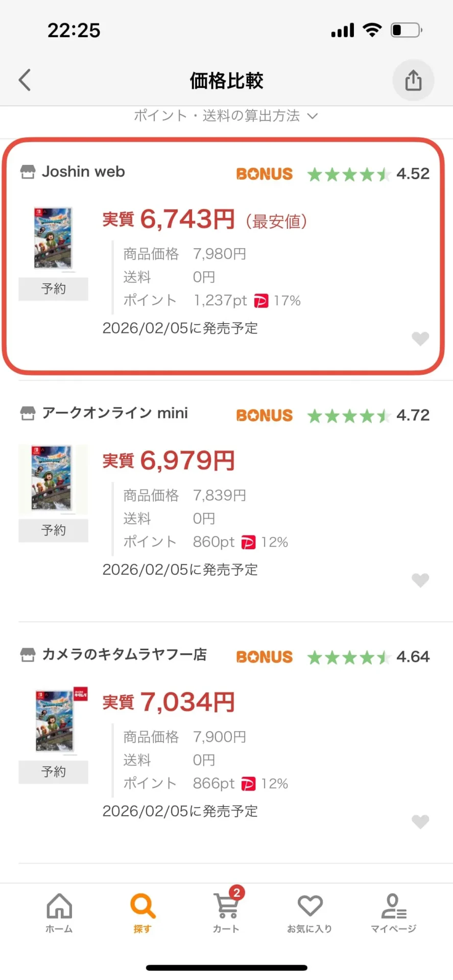The height and width of the screenshot is (980, 453).
Task: Open the カート tab
Action: pos(226,913)
